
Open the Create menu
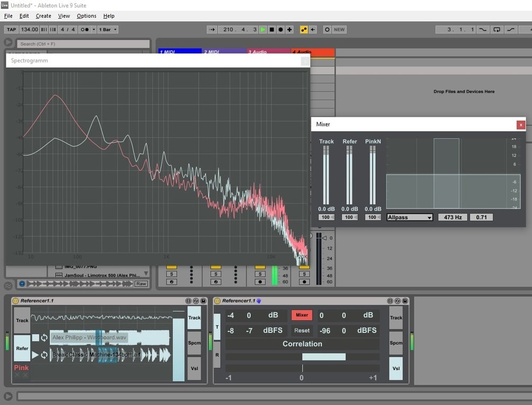click(43, 16)
